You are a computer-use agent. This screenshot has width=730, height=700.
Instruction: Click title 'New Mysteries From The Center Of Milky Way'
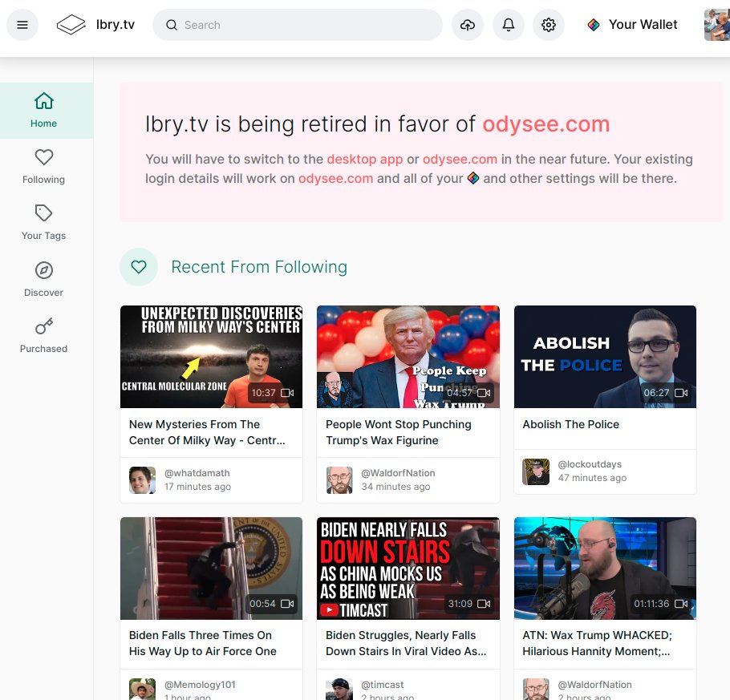click(x=207, y=432)
